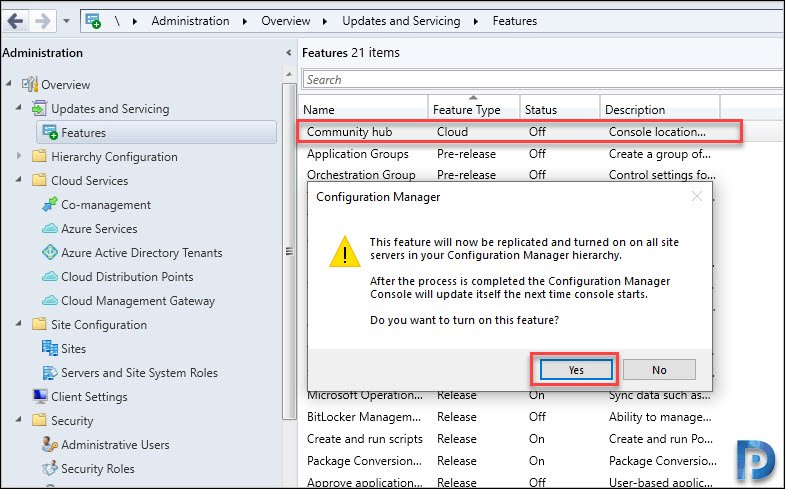The width and height of the screenshot is (785, 489).
Task: Collapse the Updates and Servicing node
Action: click(x=19, y=107)
